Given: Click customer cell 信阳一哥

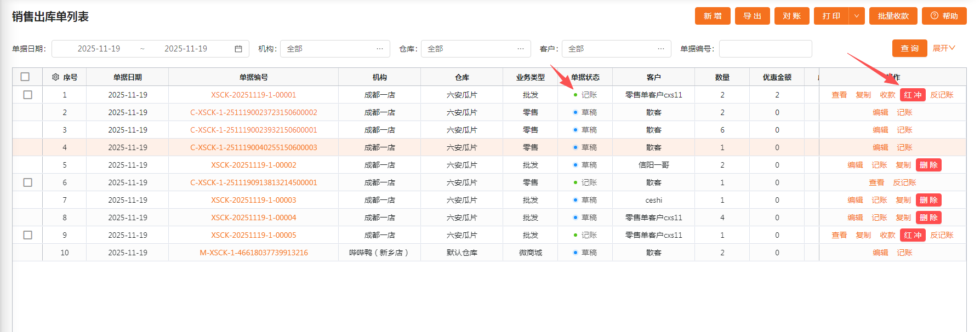Looking at the screenshot, I should click(654, 165).
